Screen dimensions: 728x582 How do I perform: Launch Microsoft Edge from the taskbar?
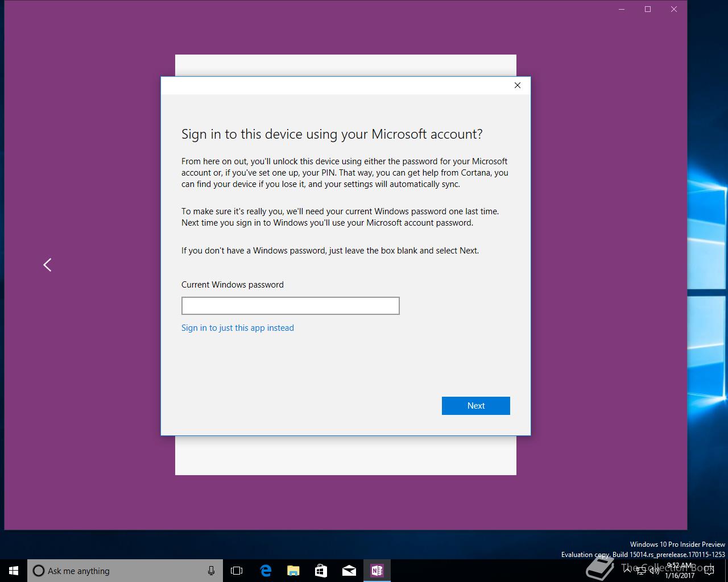click(265, 571)
